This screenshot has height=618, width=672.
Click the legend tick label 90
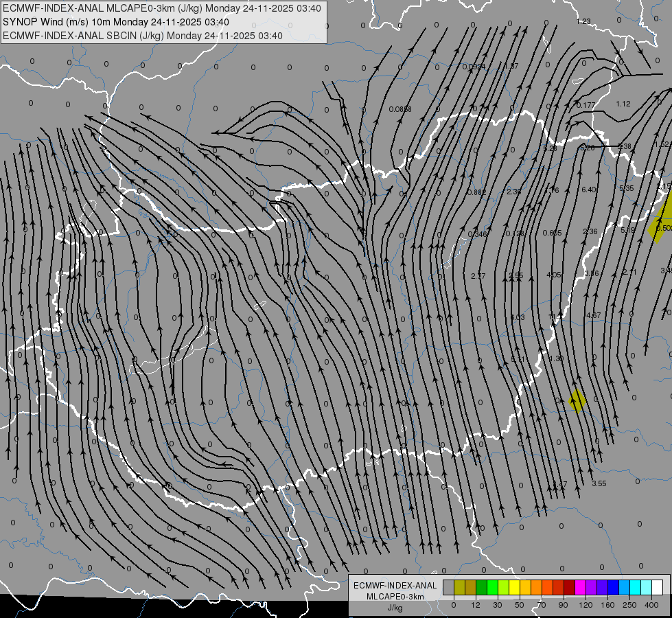click(x=563, y=605)
